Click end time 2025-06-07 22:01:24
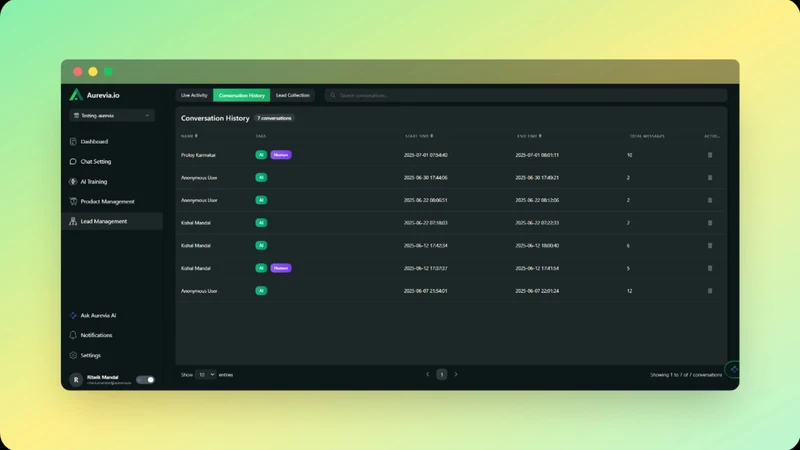Viewport: 800px width, 450px height. [537, 291]
